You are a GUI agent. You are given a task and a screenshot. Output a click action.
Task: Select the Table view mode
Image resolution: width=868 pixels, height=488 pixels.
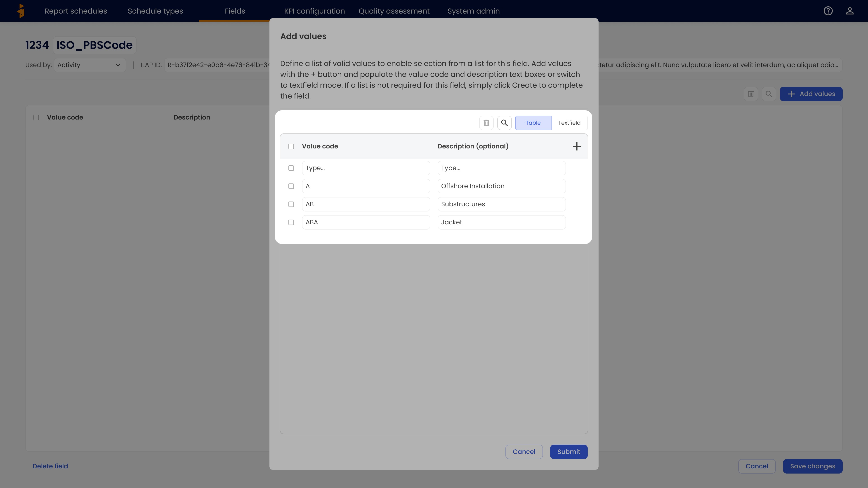point(533,123)
